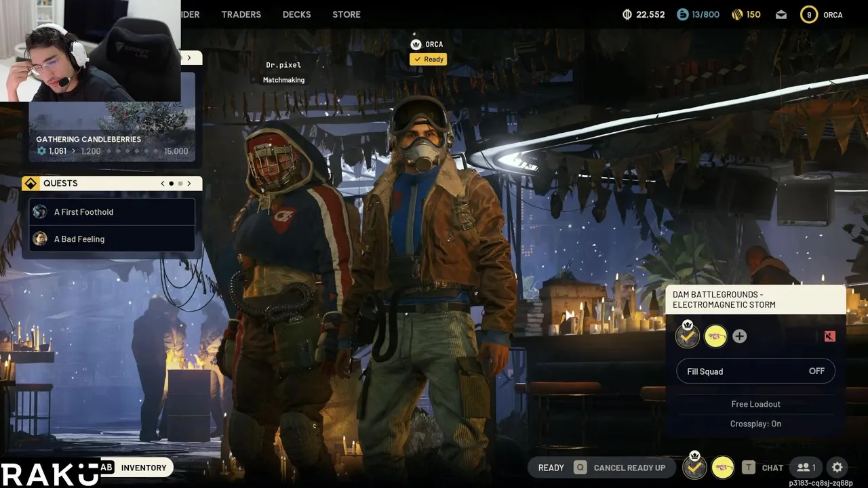Screen dimensions: 868x488
Task: Go to previous quests page chevron
Action: [x=163, y=184]
